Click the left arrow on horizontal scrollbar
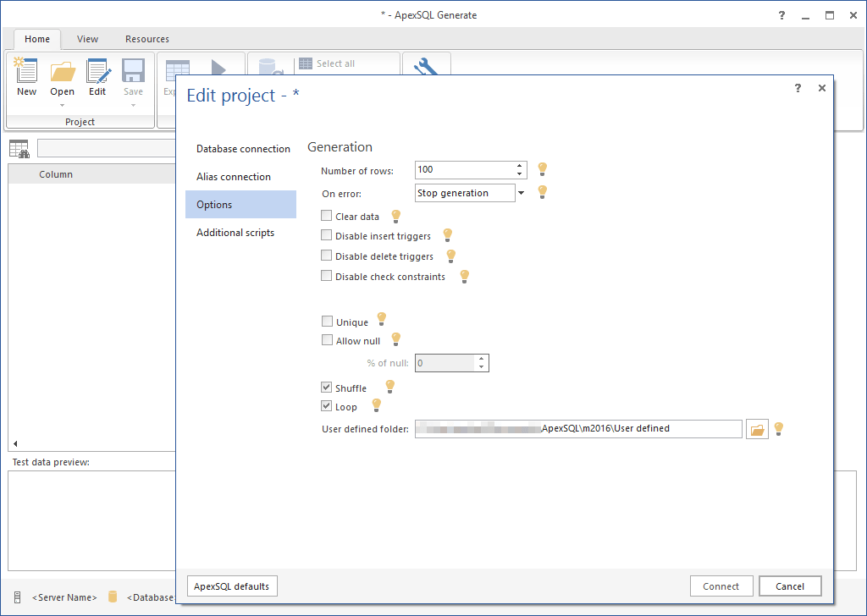 click(15, 443)
